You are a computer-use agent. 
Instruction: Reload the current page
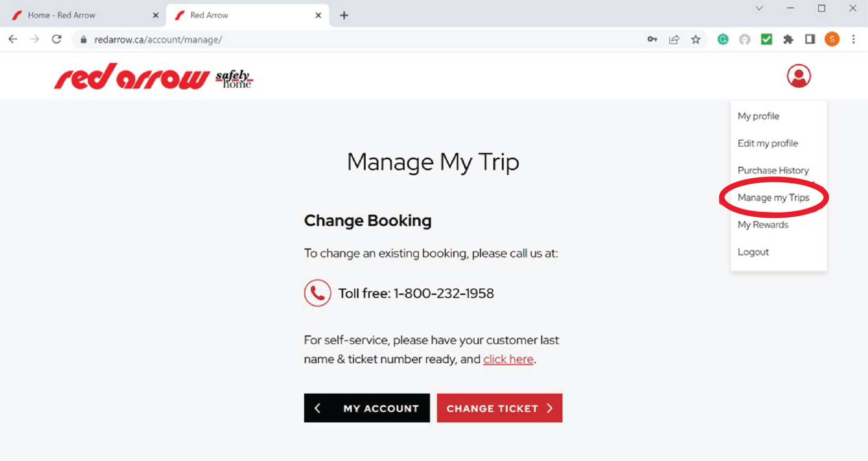pos(57,39)
